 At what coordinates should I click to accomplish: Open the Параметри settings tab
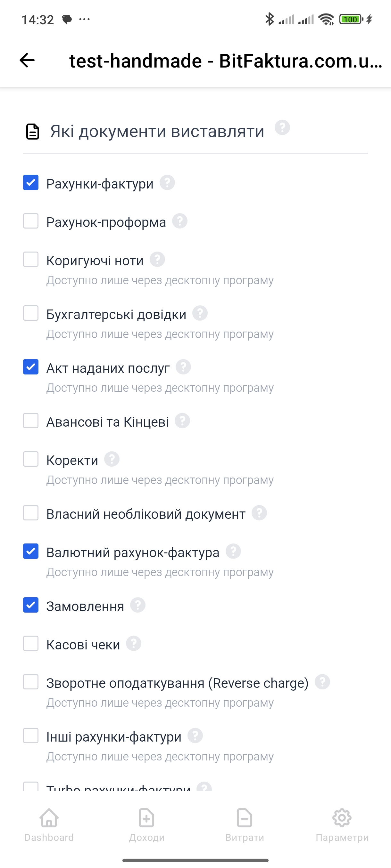pos(342,825)
